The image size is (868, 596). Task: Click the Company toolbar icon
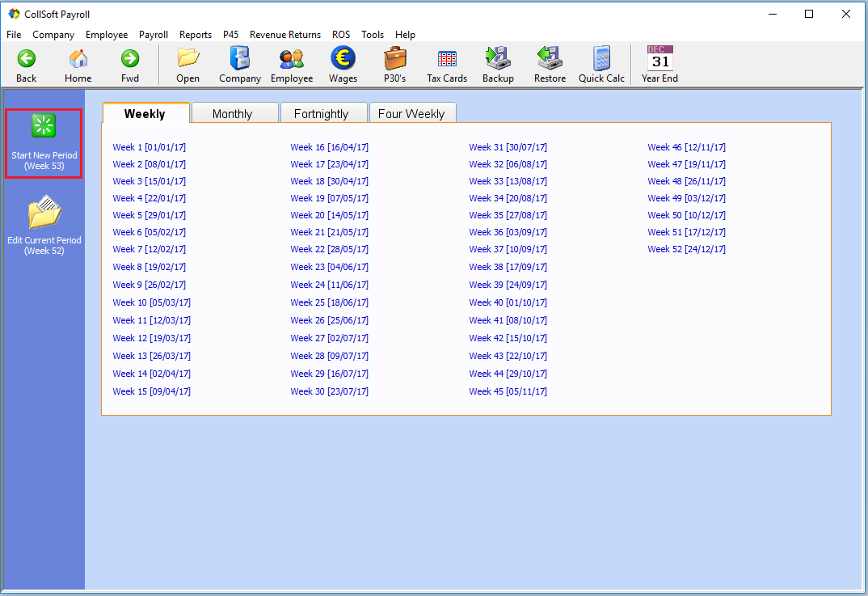tap(240, 59)
